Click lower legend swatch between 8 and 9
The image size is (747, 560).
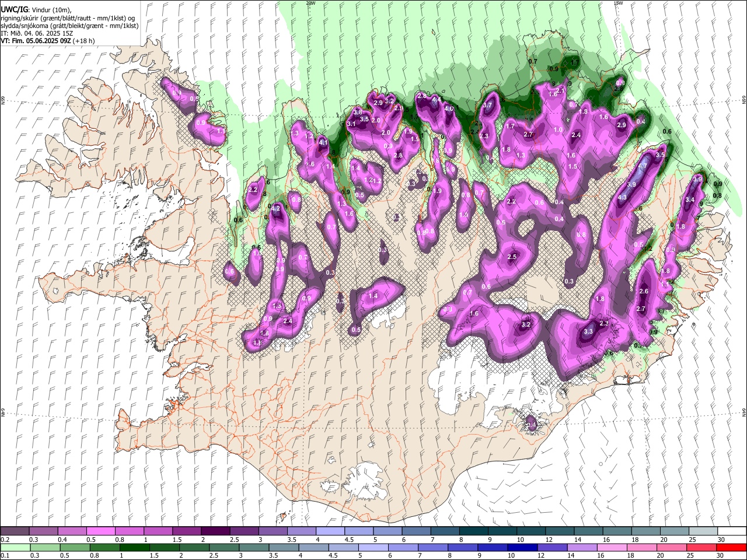point(462,547)
